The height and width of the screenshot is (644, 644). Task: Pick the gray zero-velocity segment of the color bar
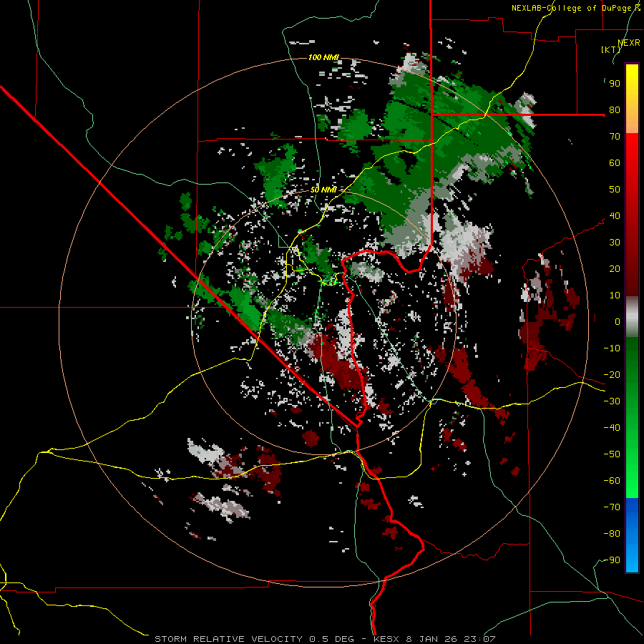(632, 317)
